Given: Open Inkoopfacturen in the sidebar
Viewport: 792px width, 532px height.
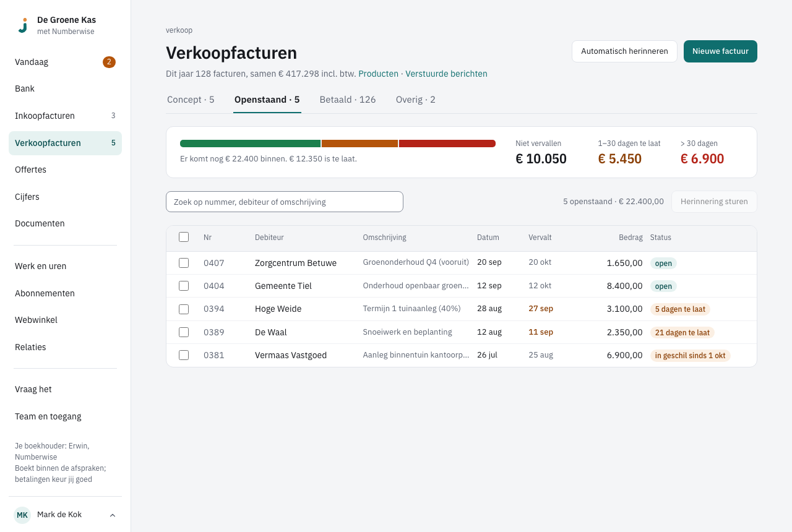Looking at the screenshot, I should (x=65, y=116).
